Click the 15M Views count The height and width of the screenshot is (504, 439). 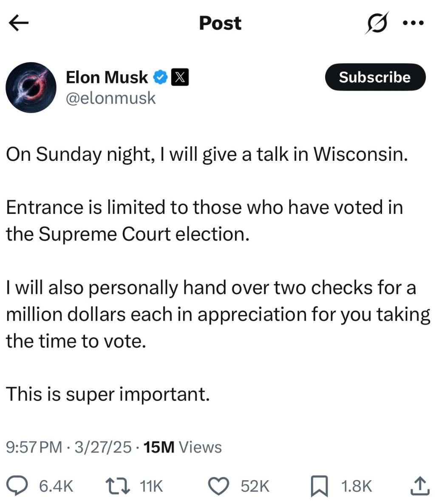coord(183,447)
